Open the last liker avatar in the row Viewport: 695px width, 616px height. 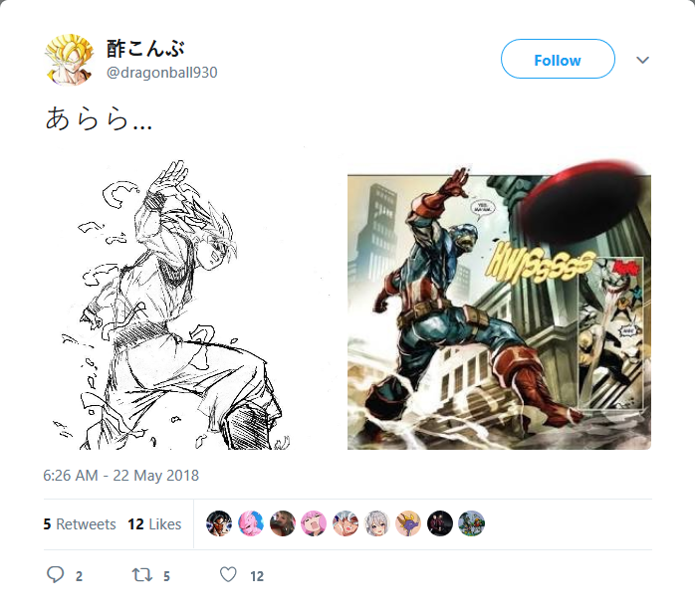(472, 523)
